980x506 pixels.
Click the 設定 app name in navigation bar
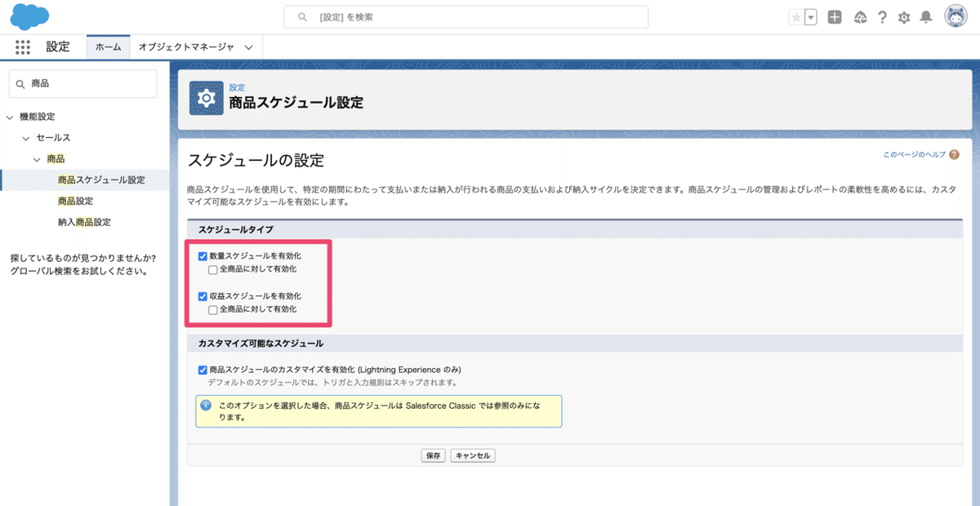point(58,47)
